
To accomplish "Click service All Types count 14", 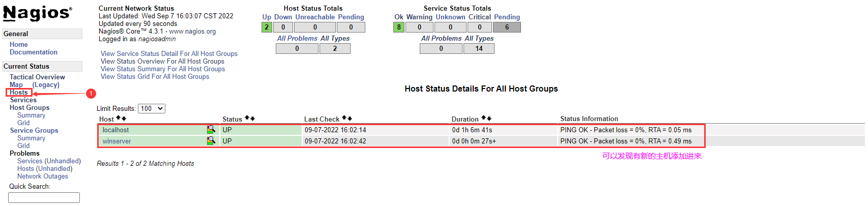I will point(479,48).
